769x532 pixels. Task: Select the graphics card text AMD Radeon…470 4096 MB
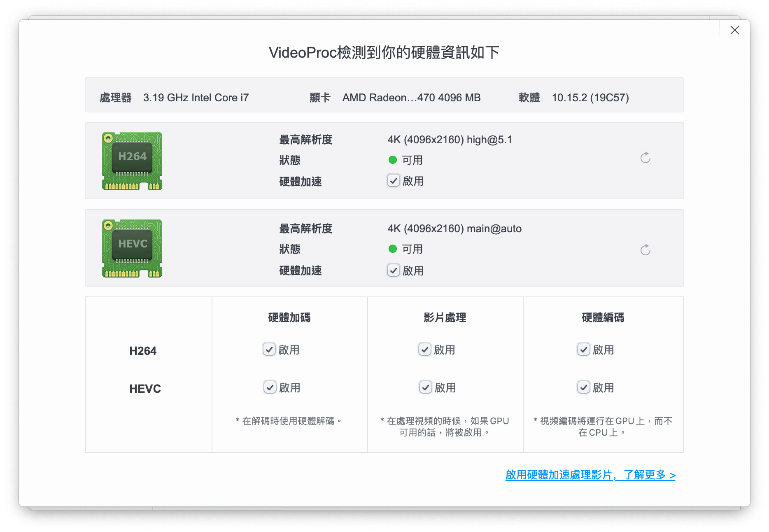tap(412, 98)
